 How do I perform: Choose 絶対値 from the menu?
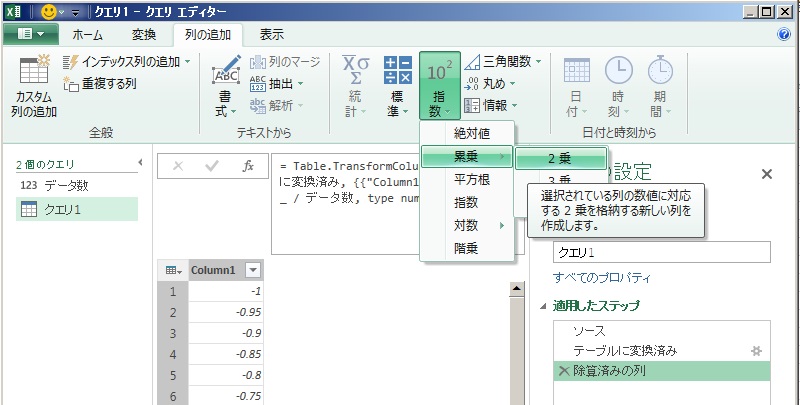click(467, 134)
